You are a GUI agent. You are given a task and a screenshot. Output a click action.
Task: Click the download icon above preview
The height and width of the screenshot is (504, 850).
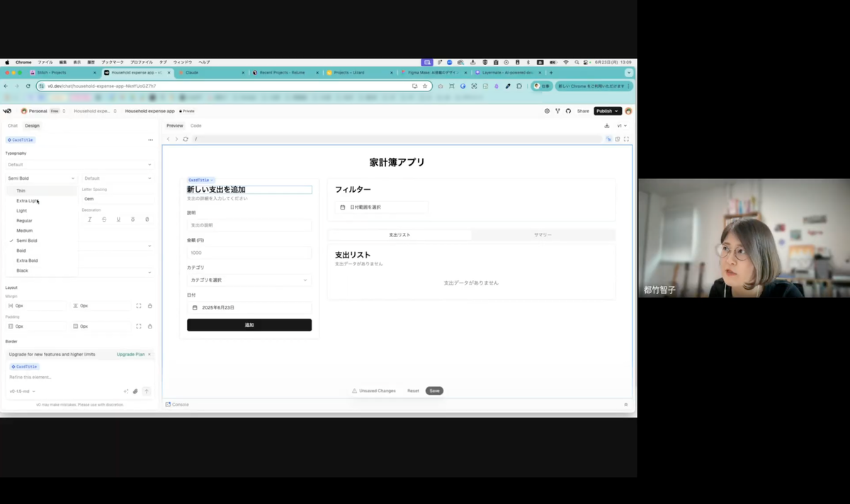(607, 126)
